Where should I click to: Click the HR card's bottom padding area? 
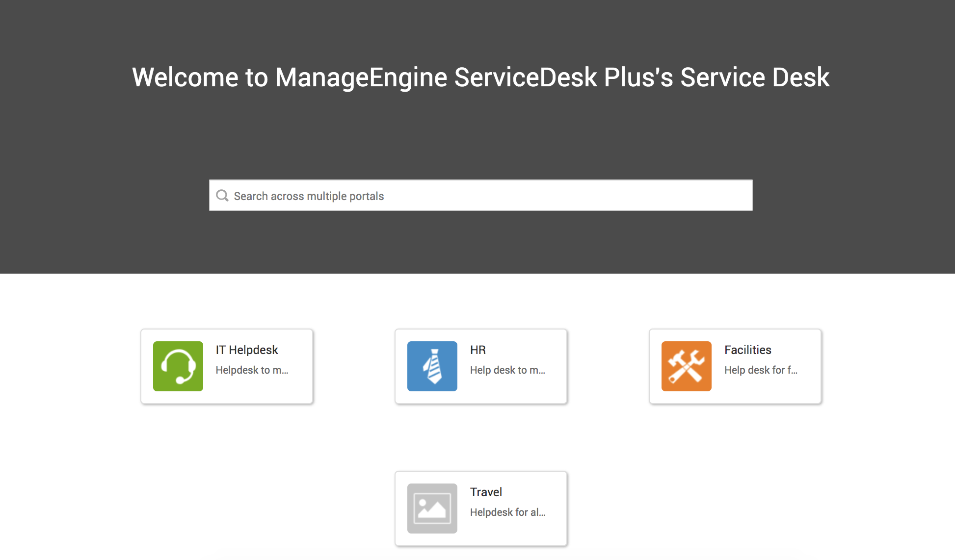click(x=481, y=398)
